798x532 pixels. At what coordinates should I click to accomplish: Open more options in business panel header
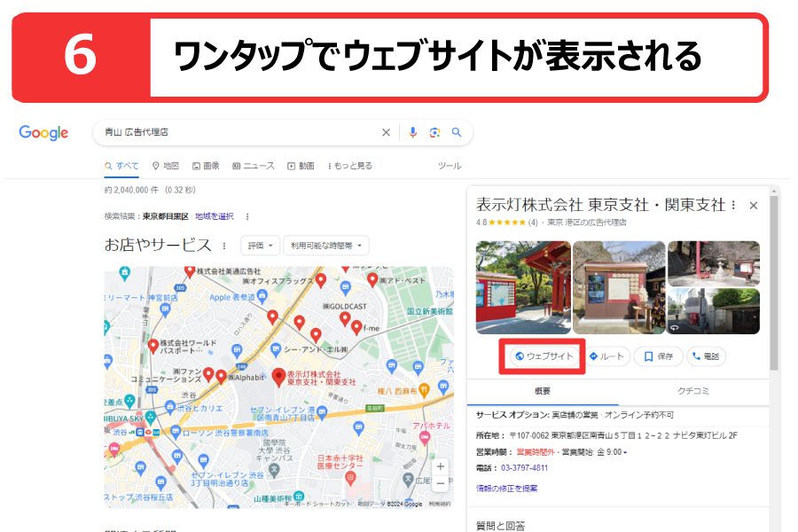(733, 205)
